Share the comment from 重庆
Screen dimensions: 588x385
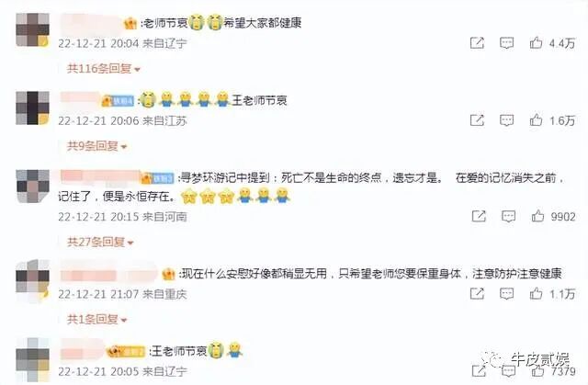(477, 293)
